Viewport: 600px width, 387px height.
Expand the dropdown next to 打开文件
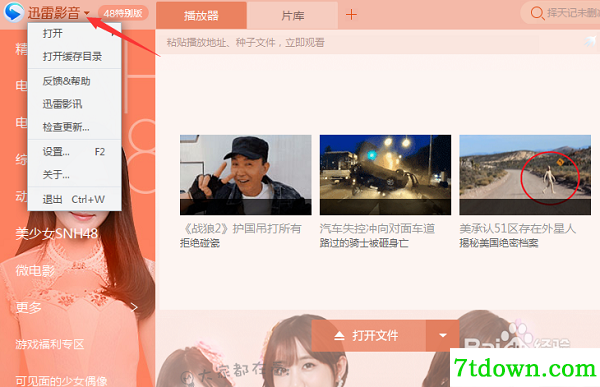tap(443, 336)
